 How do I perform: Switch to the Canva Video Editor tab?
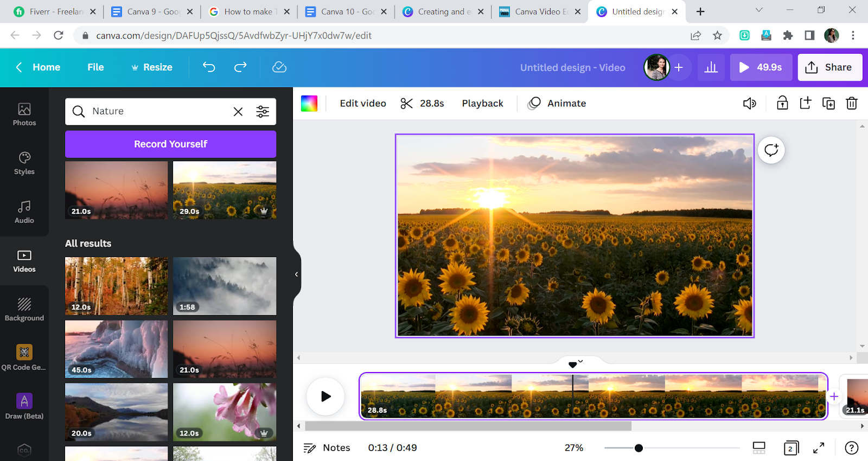pyautogui.click(x=539, y=11)
